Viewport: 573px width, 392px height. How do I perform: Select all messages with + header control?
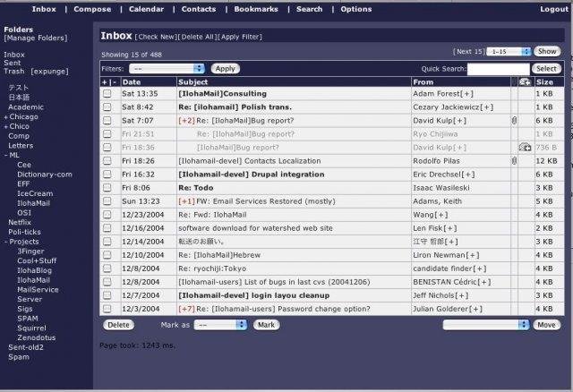click(105, 82)
